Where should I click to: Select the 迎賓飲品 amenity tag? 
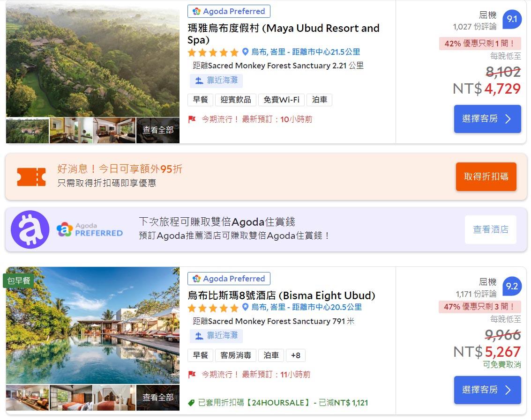point(235,100)
